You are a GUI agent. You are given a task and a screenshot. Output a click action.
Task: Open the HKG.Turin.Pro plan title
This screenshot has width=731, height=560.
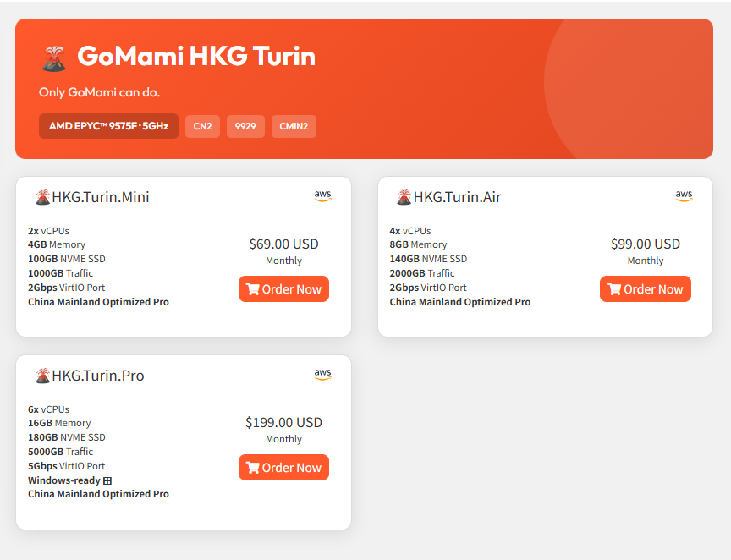(98, 376)
